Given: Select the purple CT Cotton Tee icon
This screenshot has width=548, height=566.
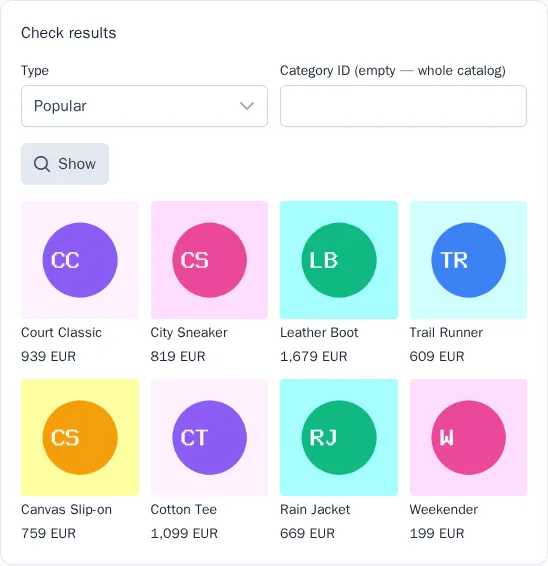Looking at the screenshot, I should (x=209, y=437).
